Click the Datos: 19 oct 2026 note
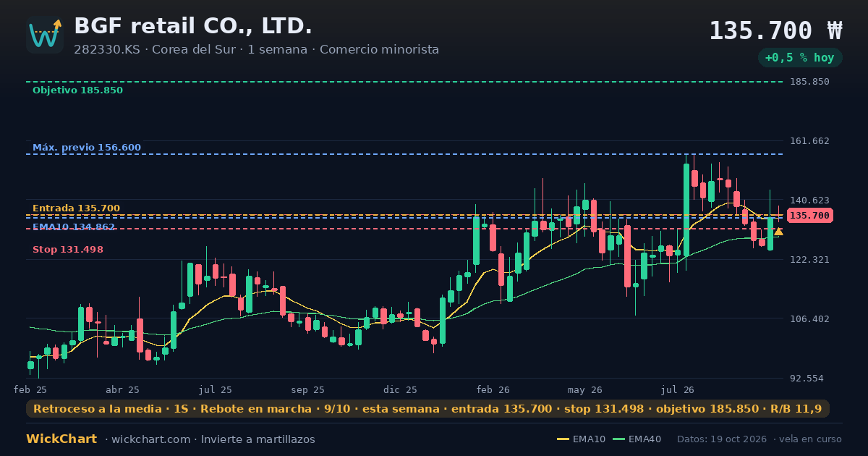 click(721, 439)
